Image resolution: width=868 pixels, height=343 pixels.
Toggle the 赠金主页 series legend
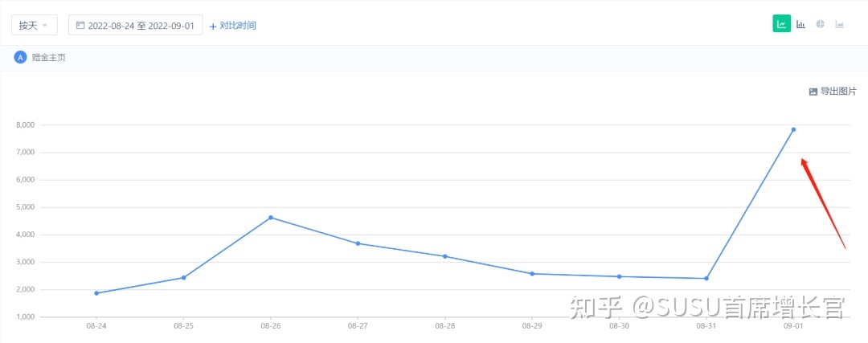(x=48, y=57)
